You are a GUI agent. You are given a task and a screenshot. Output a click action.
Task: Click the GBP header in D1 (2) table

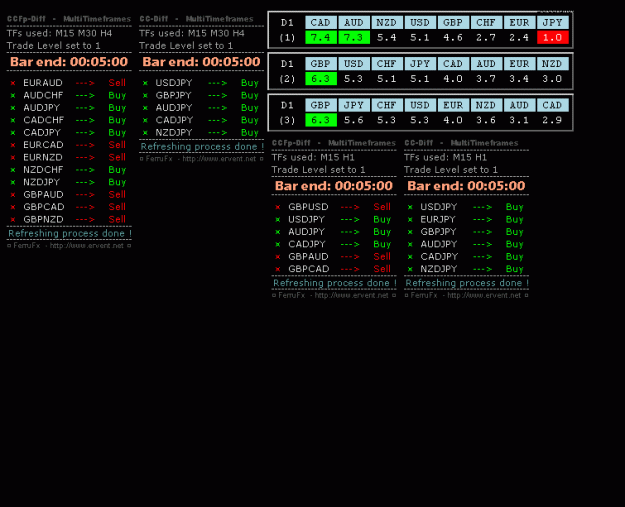pyautogui.click(x=321, y=64)
